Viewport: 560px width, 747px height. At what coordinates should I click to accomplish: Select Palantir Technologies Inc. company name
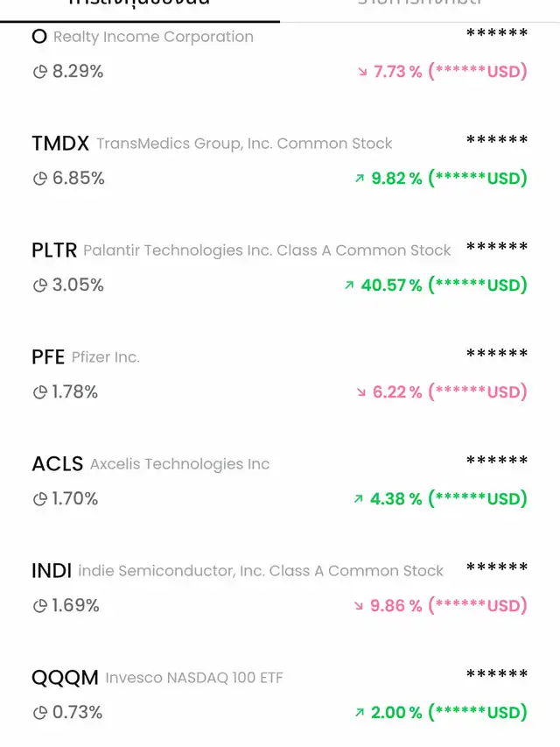[267, 250]
